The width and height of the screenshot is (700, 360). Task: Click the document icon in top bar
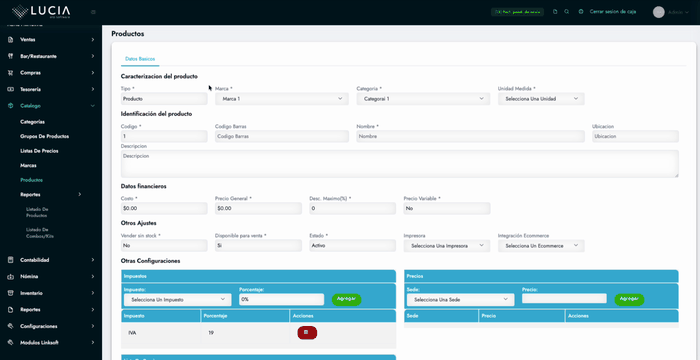tap(555, 12)
